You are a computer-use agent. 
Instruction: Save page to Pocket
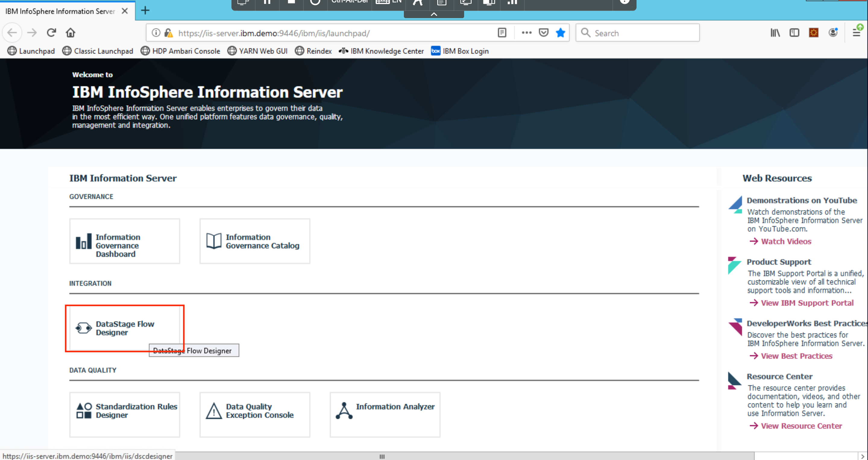tap(543, 33)
